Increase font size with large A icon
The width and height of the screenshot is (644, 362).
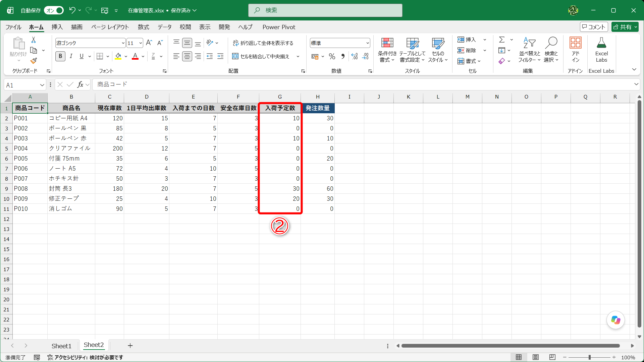pyautogui.click(x=149, y=43)
